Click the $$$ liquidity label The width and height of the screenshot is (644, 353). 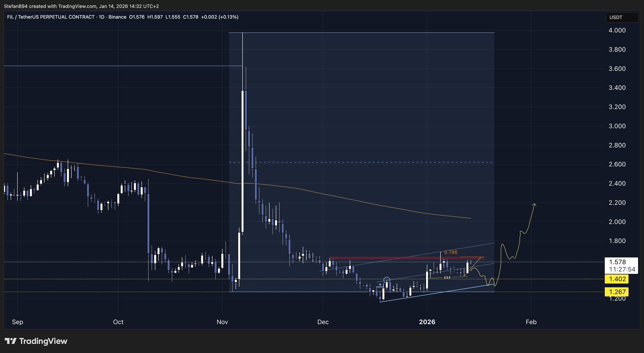coord(447,278)
